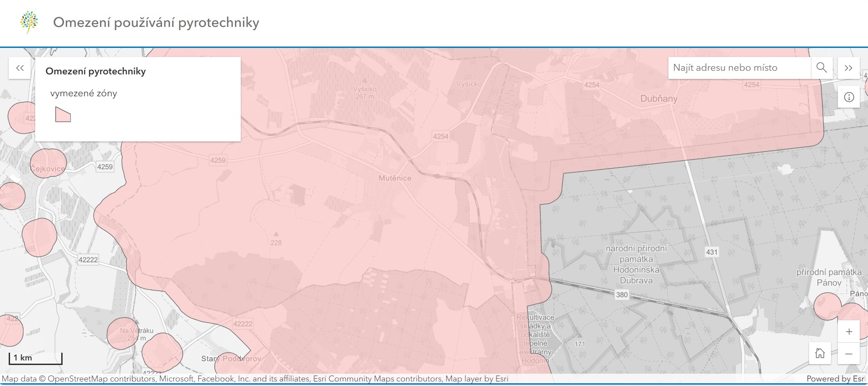
Task: Click the magnifier search icon
Action: (x=821, y=68)
